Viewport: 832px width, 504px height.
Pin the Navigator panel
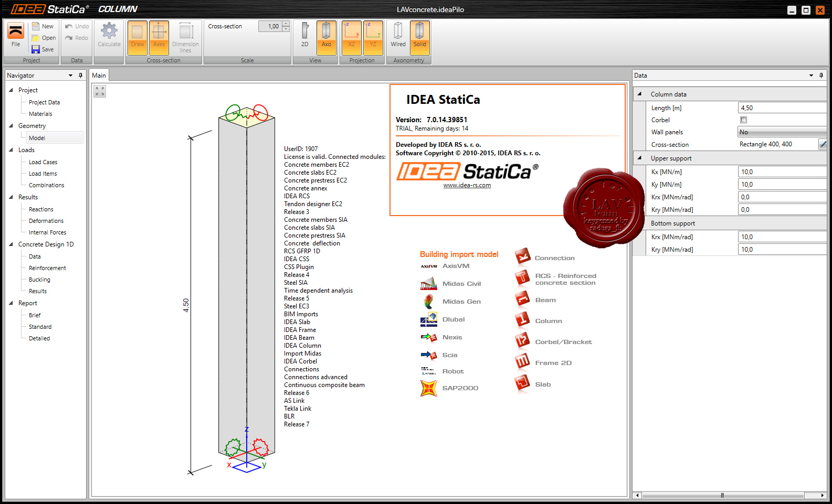80,76
